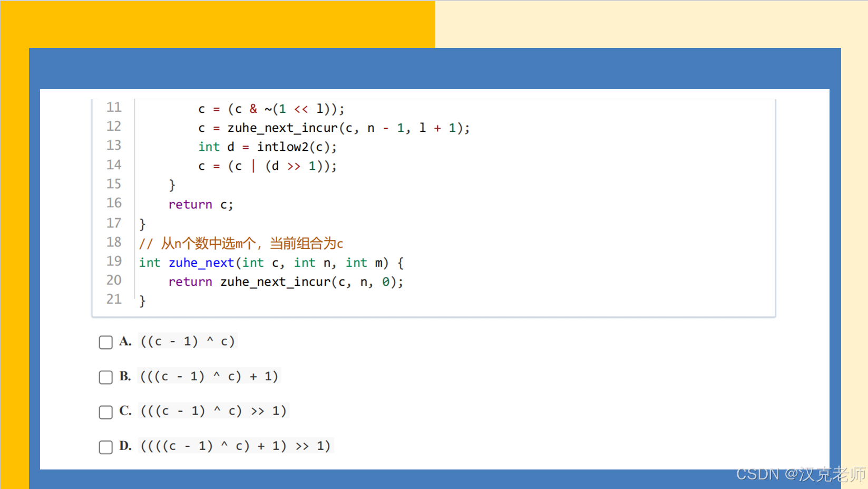Click line number 19 in gutter

[x=114, y=261]
